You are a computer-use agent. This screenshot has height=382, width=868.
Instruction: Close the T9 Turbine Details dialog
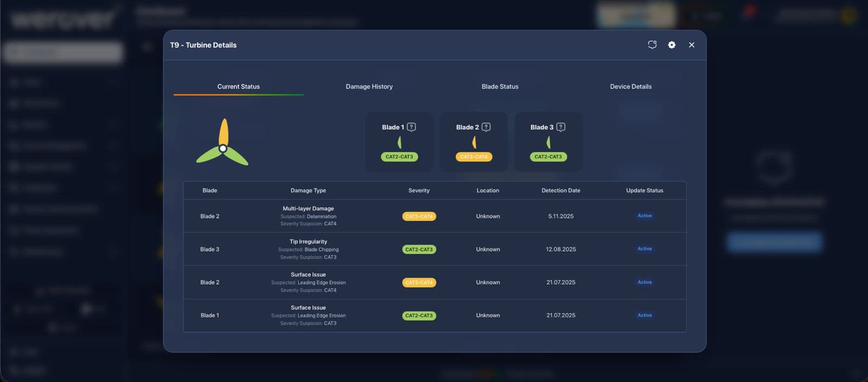point(692,45)
